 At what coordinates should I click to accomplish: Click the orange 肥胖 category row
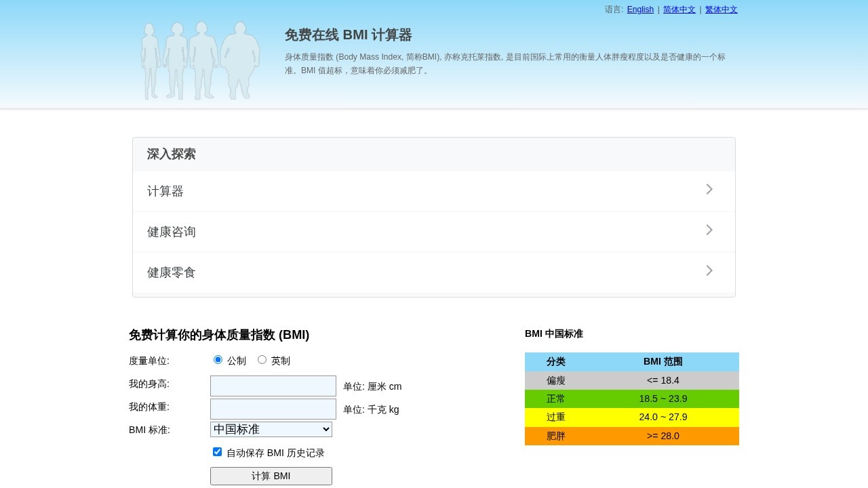point(631,436)
